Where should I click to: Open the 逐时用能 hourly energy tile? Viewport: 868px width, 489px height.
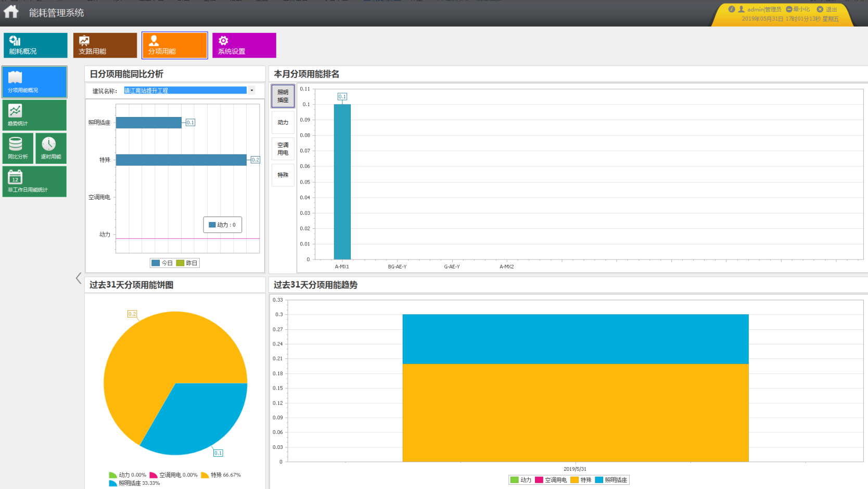coord(51,148)
